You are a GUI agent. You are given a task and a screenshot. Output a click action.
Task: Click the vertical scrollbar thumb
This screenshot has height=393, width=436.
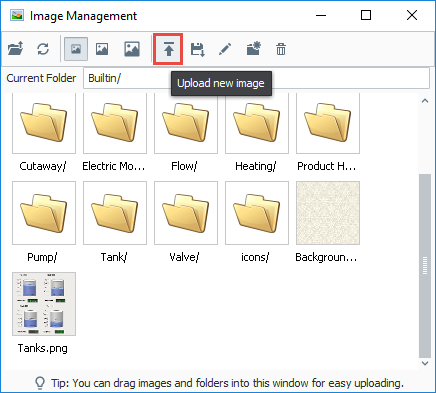(425, 265)
